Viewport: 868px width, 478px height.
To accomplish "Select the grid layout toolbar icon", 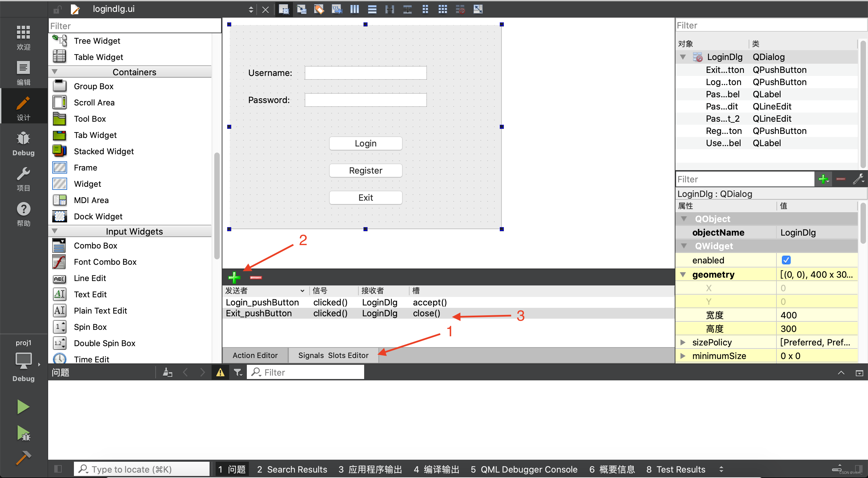I will coord(442,9).
